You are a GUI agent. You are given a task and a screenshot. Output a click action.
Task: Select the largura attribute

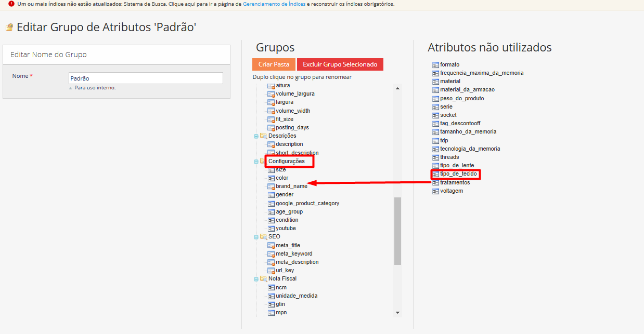(x=285, y=102)
